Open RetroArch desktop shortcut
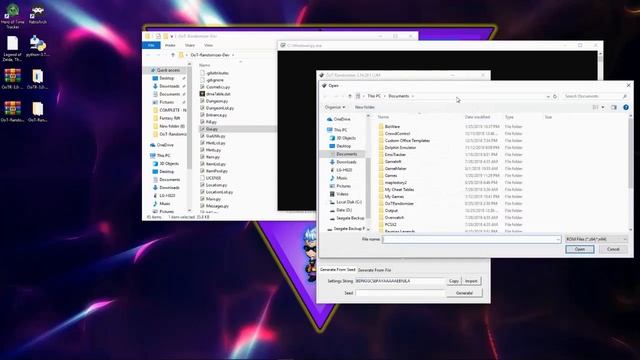Viewport: 640px width, 360px height. (38, 15)
